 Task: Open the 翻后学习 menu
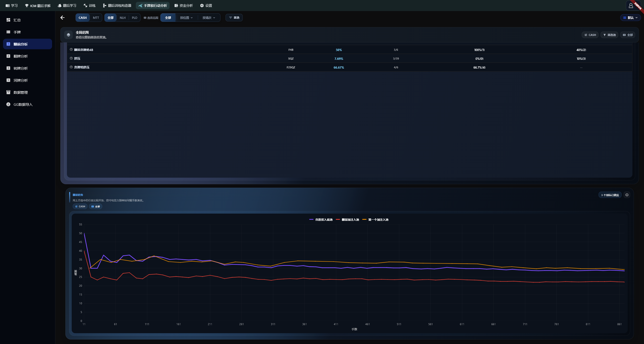[67, 6]
